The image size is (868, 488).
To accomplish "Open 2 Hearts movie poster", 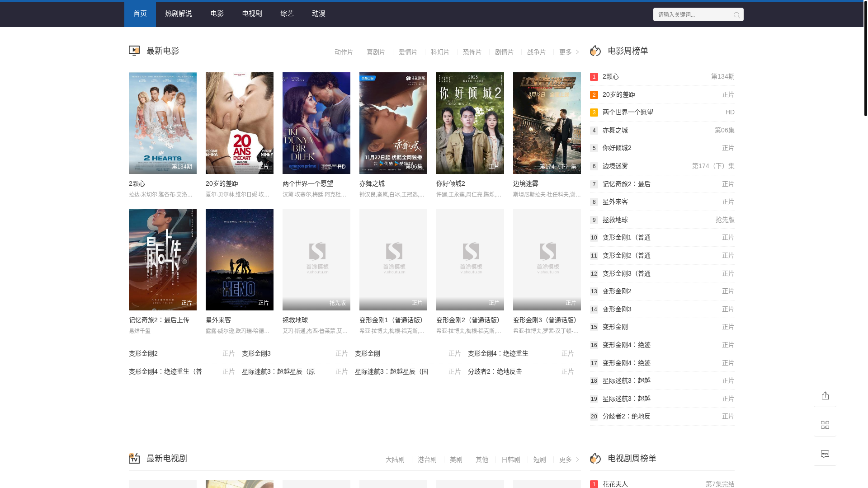I will pyautogui.click(x=163, y=123).
